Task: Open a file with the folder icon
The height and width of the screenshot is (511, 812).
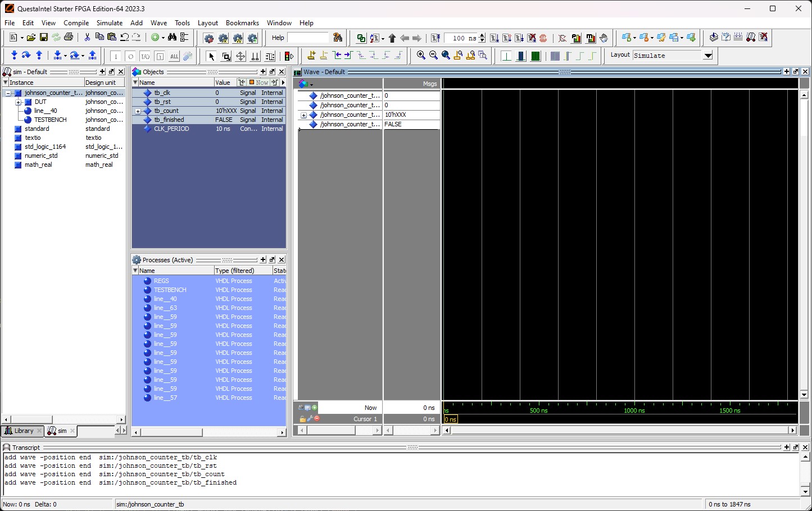Action: (x=31, y=38)
